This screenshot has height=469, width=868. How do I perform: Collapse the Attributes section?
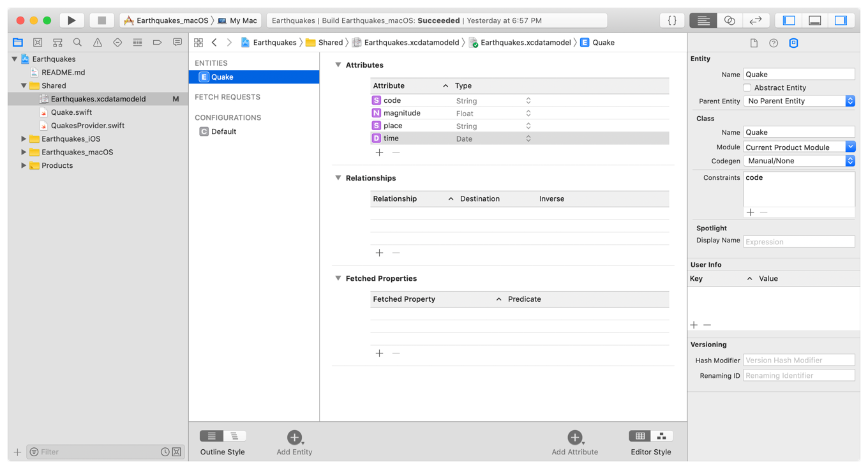(338, 65)
